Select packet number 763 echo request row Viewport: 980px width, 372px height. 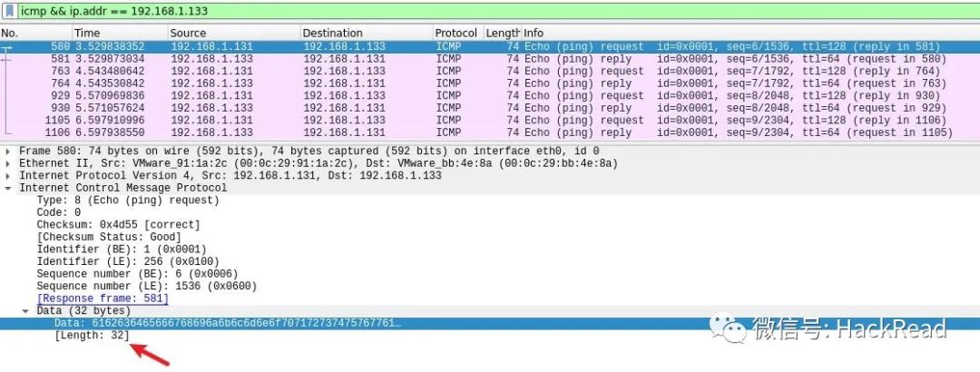[490, 72]
